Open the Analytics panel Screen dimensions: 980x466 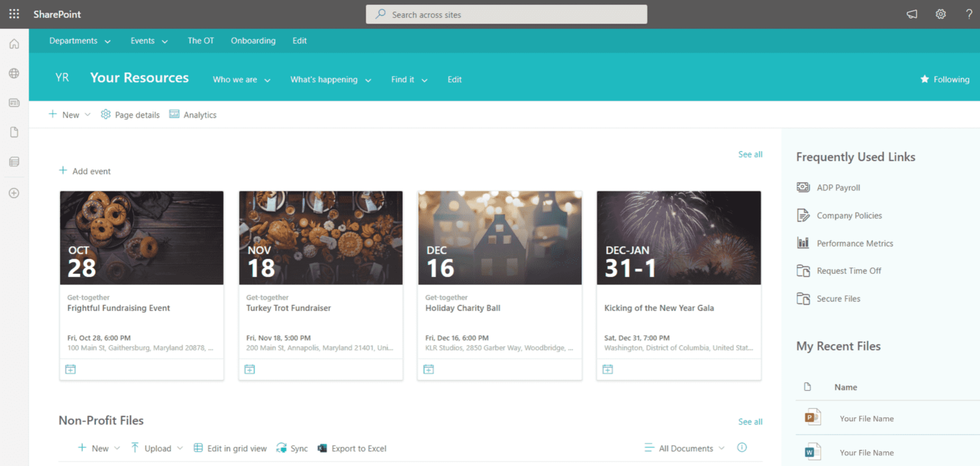[192, 115]
